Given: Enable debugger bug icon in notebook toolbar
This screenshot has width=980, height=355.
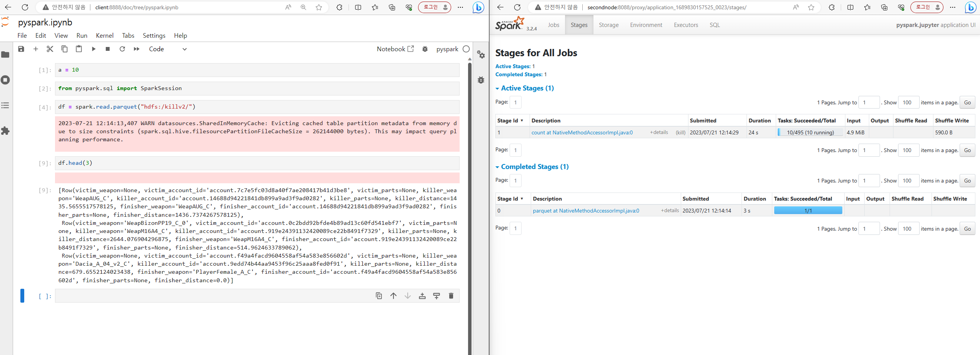Looking at the screenshot, I should click(x=425, y=49).
